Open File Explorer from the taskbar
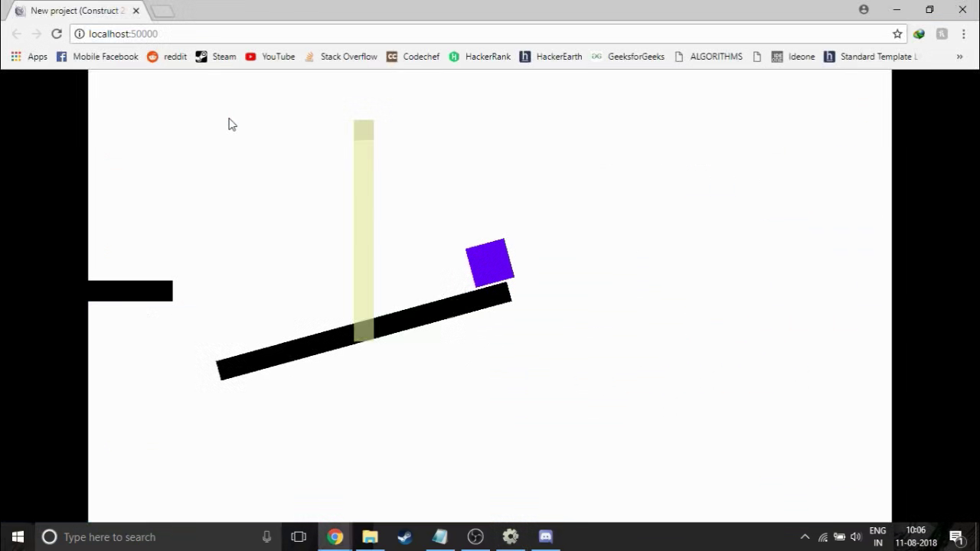Image resolution: width=980 pixels, height=551 pixels. (x=370, y=536)
